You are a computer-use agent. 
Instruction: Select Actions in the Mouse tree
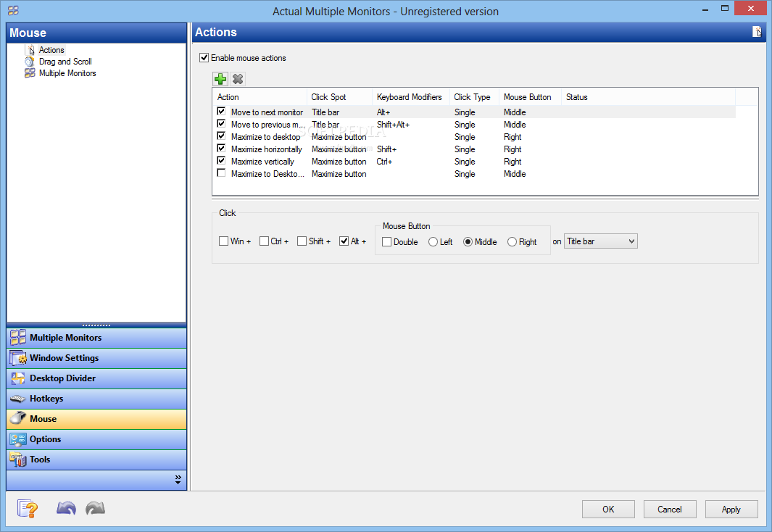(51, 50)
